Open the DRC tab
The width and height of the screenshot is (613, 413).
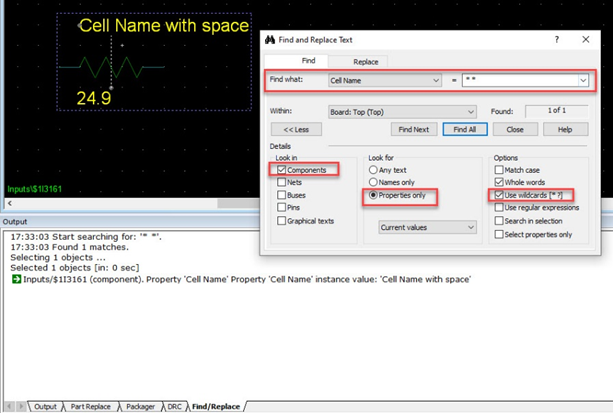coord(174,406)
